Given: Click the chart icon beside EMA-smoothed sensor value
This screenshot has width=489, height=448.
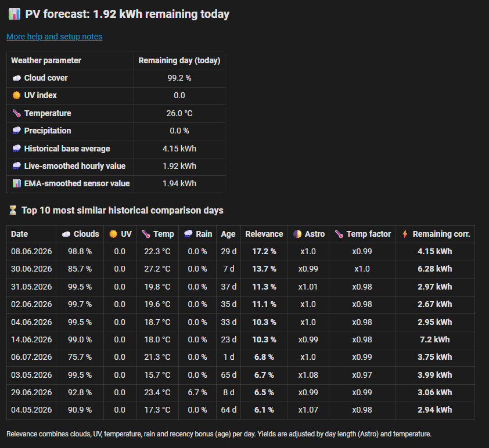Looking at the screenshot, I should pos(16,183).
